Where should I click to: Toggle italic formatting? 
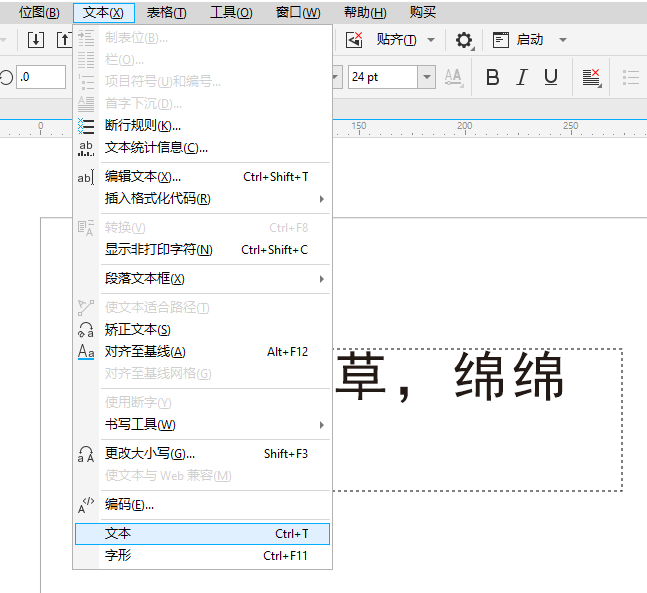click(522, 77)
